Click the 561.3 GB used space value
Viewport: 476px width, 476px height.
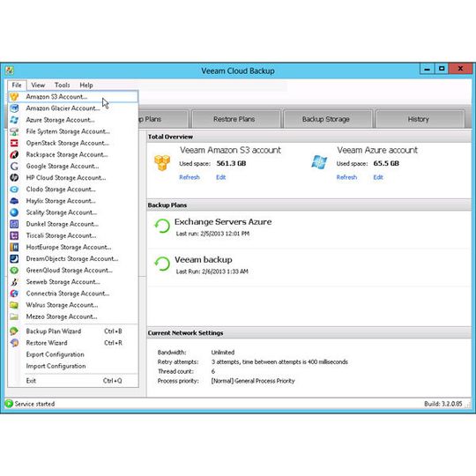pyautogui.click(x=231, y=163)
